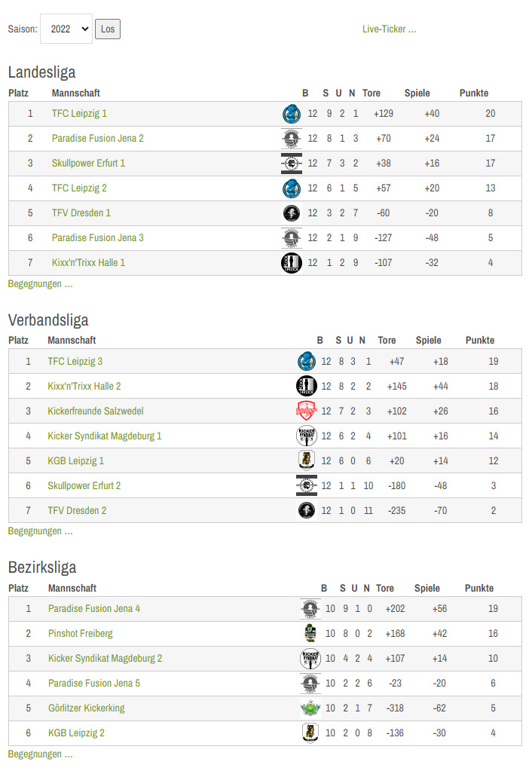
Task: Open Begegnungen link under Landesliga
Action: [40, 285]
